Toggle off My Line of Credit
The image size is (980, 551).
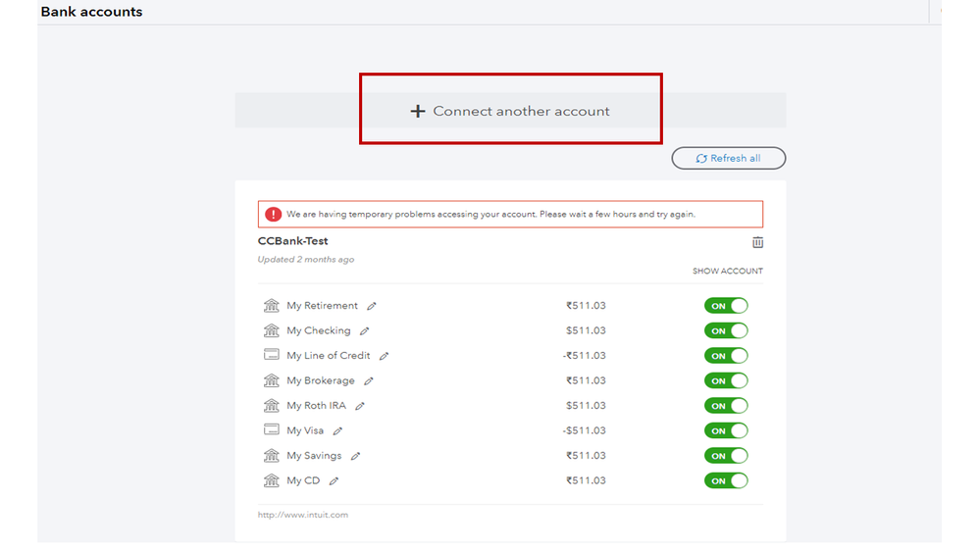(x=726, y=356)
